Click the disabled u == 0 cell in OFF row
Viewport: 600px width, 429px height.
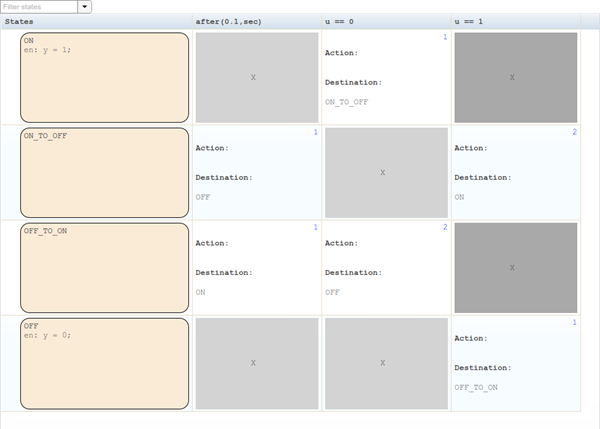pyautogui.click(x=386, y=363)
